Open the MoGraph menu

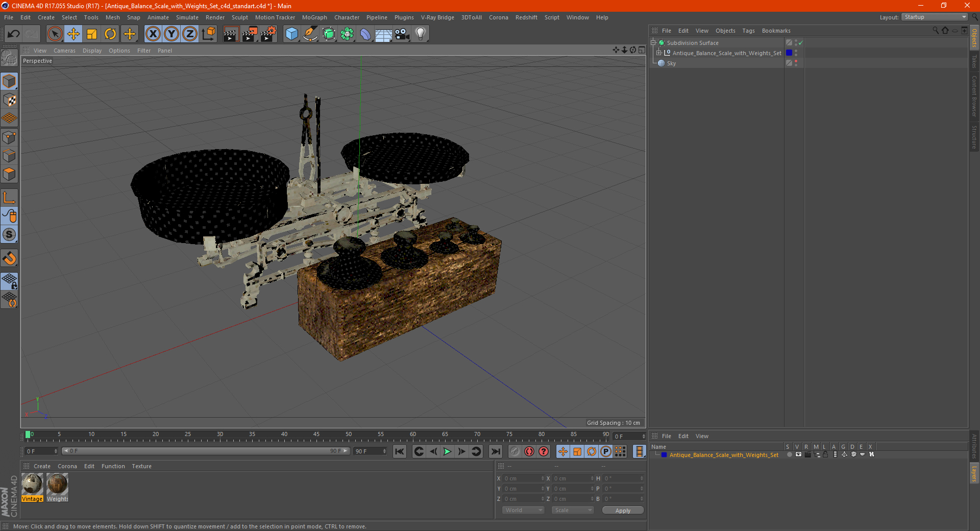[x=314, y=17]
